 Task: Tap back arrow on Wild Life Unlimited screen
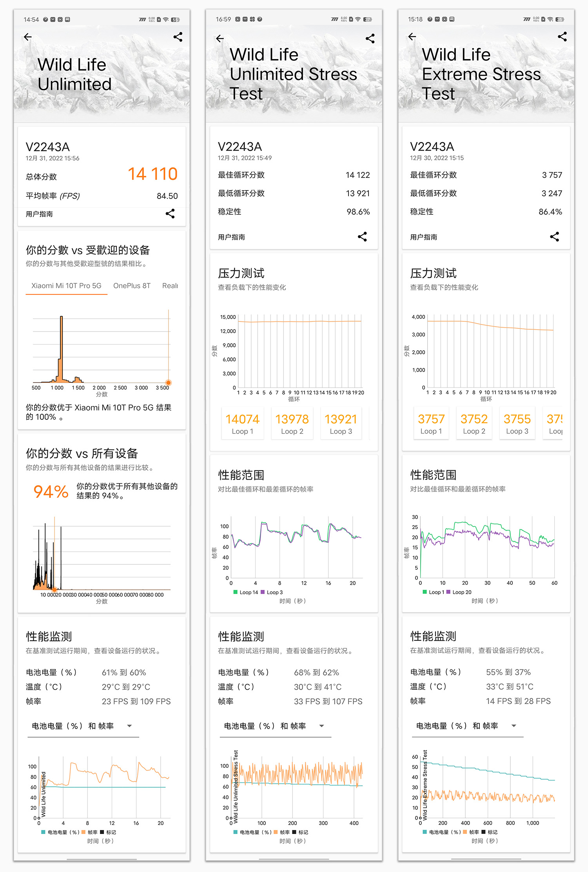coord(27,37)
